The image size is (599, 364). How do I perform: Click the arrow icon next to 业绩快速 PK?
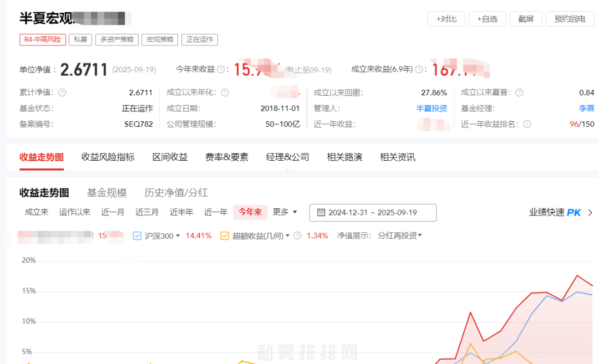(590, 213)
